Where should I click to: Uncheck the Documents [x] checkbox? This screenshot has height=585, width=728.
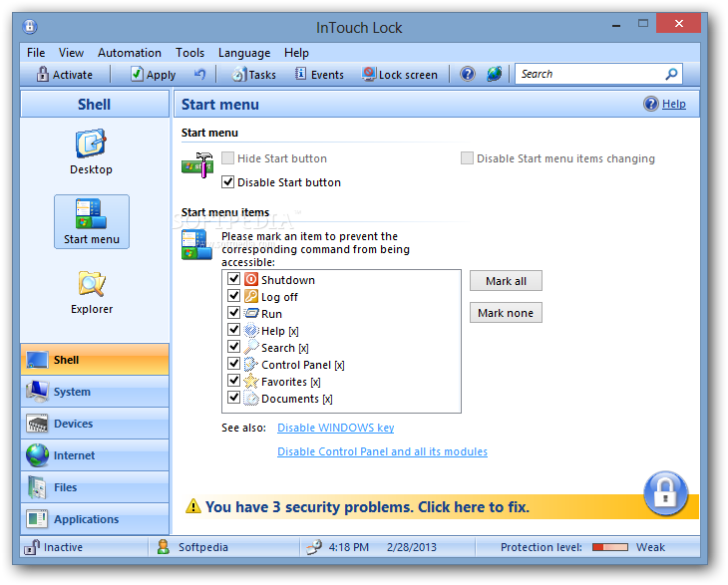point(234,398)
